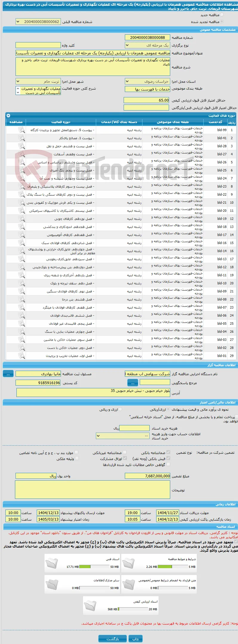Click the بازگشت button
The width and height of the screenshot is (238, 644).
[113, 639]
